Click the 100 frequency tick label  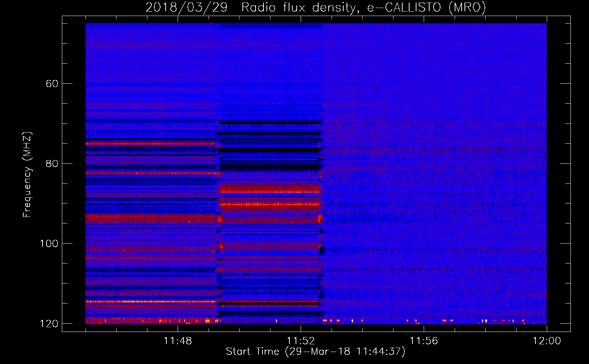click(49, 244)
